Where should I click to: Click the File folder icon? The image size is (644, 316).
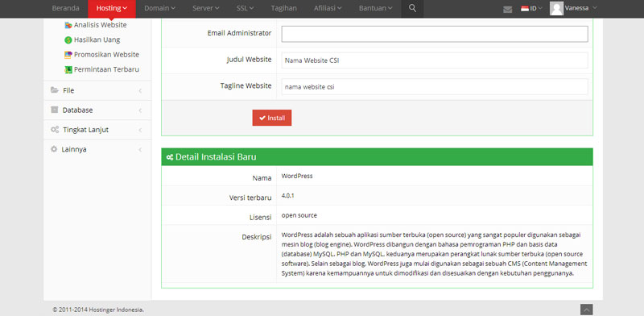pos(55,90)
